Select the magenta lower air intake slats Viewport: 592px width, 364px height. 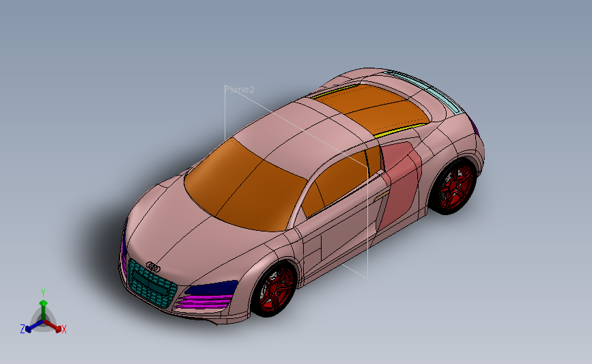click(x=204, y=303)
